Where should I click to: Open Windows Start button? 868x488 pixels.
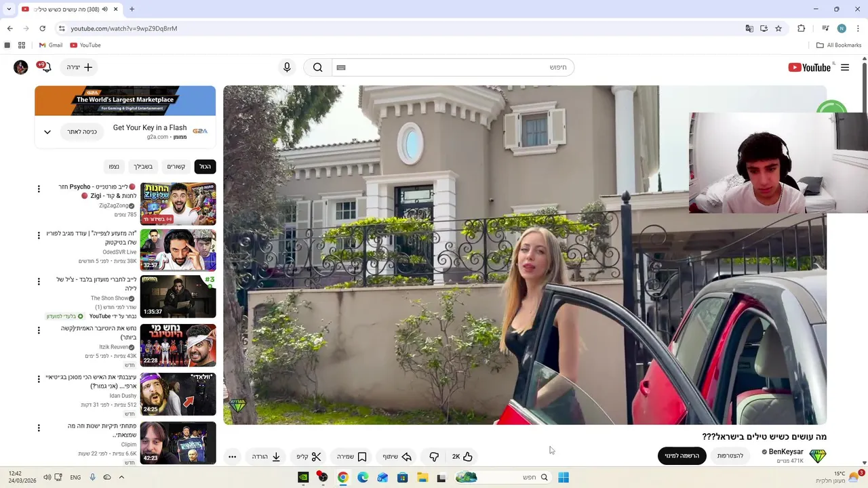coord(564,477)
